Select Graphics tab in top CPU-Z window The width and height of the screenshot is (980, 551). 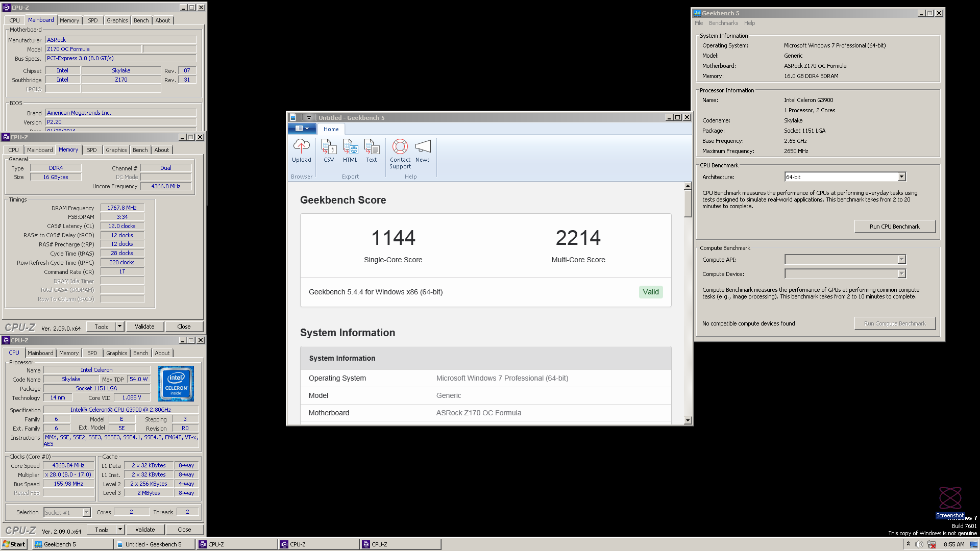(117, 20)
